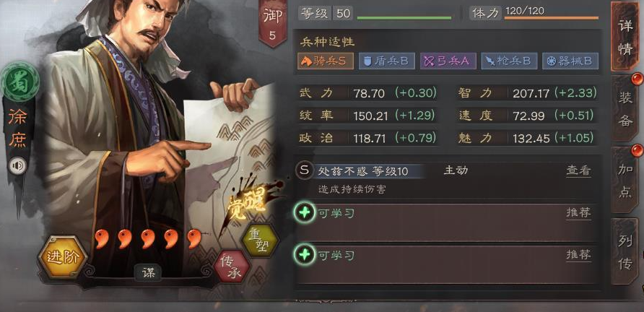Tap the 觉醒 awakening badge

tap(248, 204)
